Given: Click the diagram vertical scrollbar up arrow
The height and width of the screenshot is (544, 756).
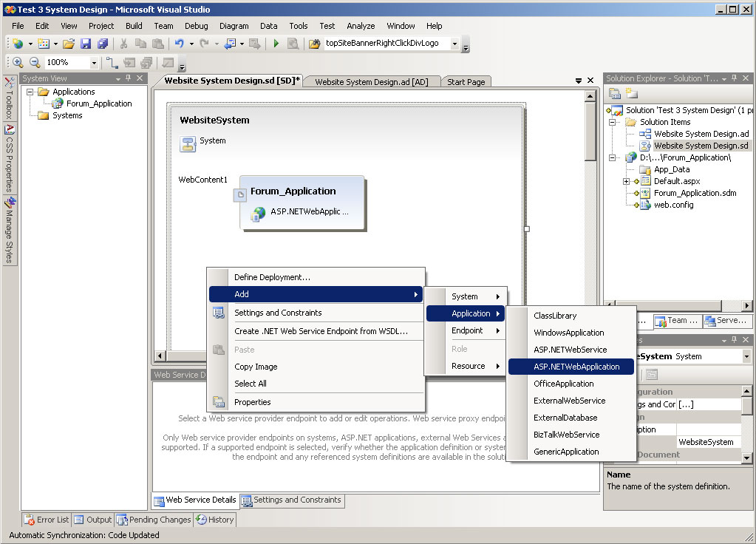Looking at the screenshot, I should coord(590,96).
